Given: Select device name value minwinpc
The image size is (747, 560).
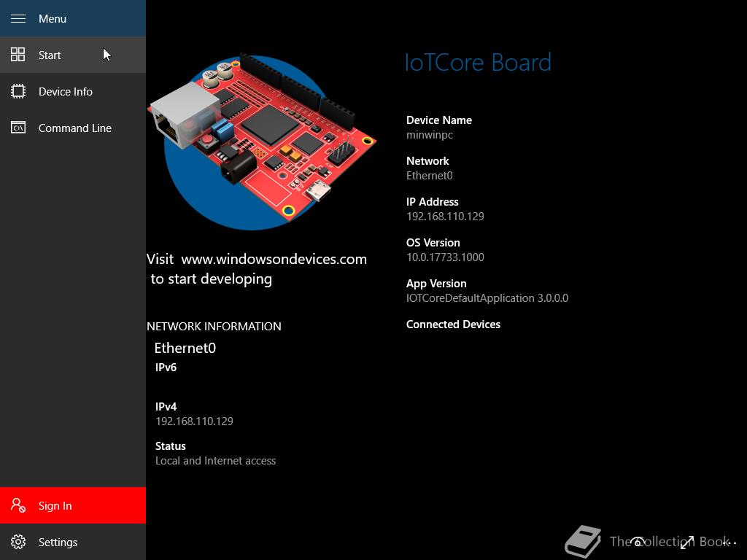Looking at the screenshot, I should [429, 135].
